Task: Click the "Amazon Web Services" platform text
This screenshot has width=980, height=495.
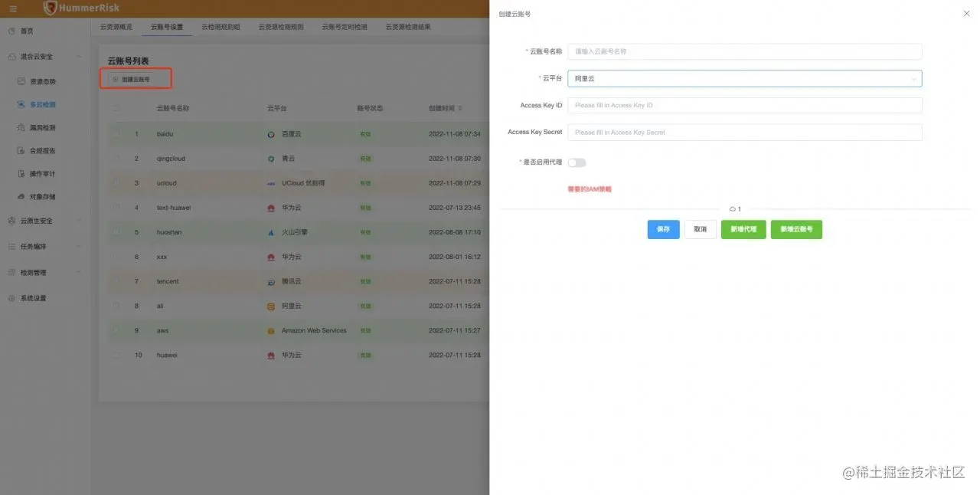Action: 314,330
